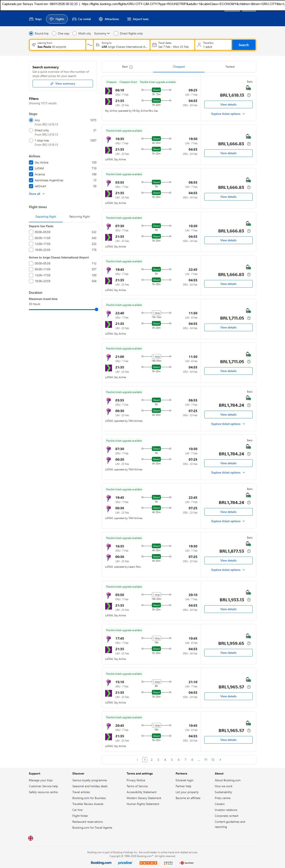Enable the Direct flights only checkbox
The width and height of the screenshot is (285, 868).
[x=116, y=33]
